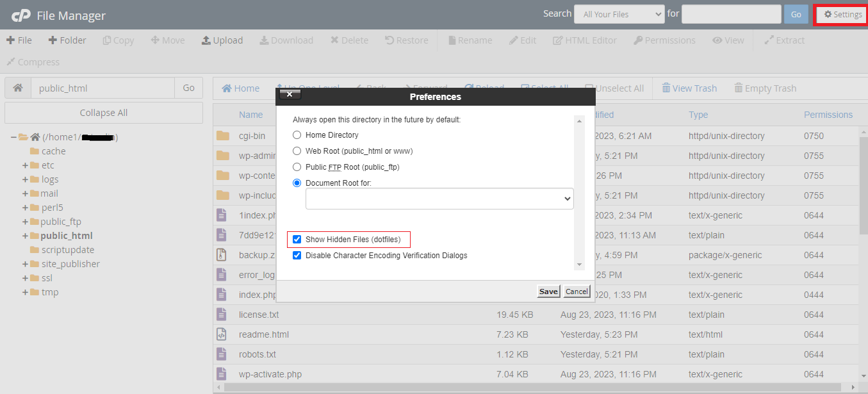Click Rename in the toolbar
Viewport: 868px width, 394px height.
470,40
